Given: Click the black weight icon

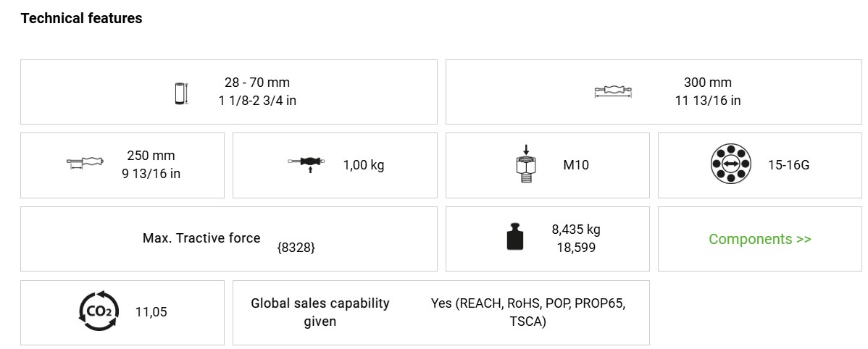Looking at the screenshot, I should (515, 238).
